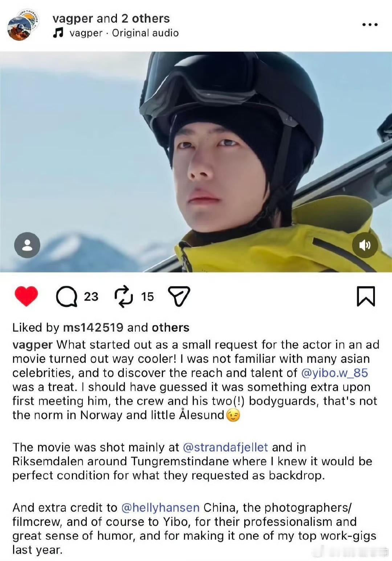This screenshot has height=561, width=392.
Task: Open the vagper Original audio link
Action: pyautogui.click(x=124, y=33)
